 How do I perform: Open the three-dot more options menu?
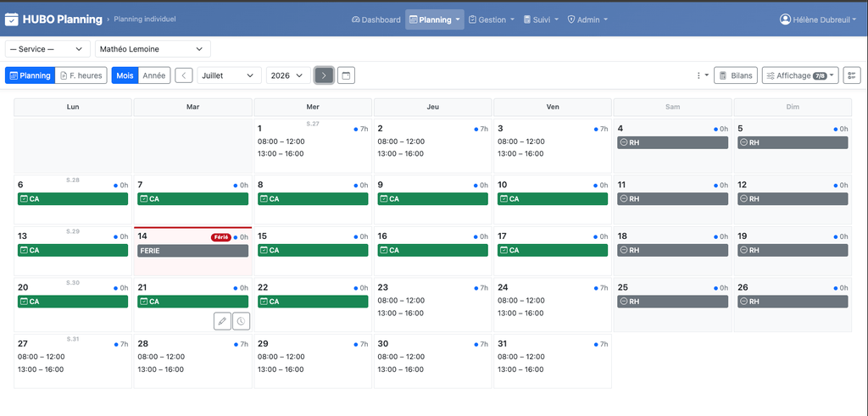(702, 75)
